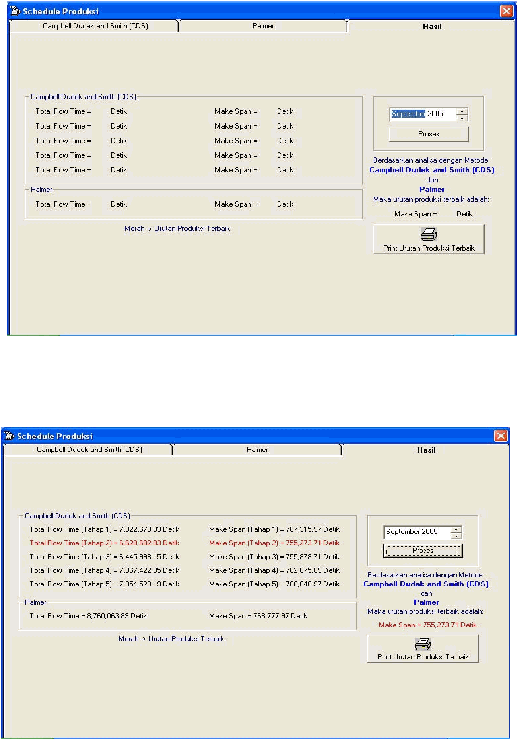Select Hasil tab in the empty-results window
The height and width of the screenshot is (739, 517).
pos(431,26)
